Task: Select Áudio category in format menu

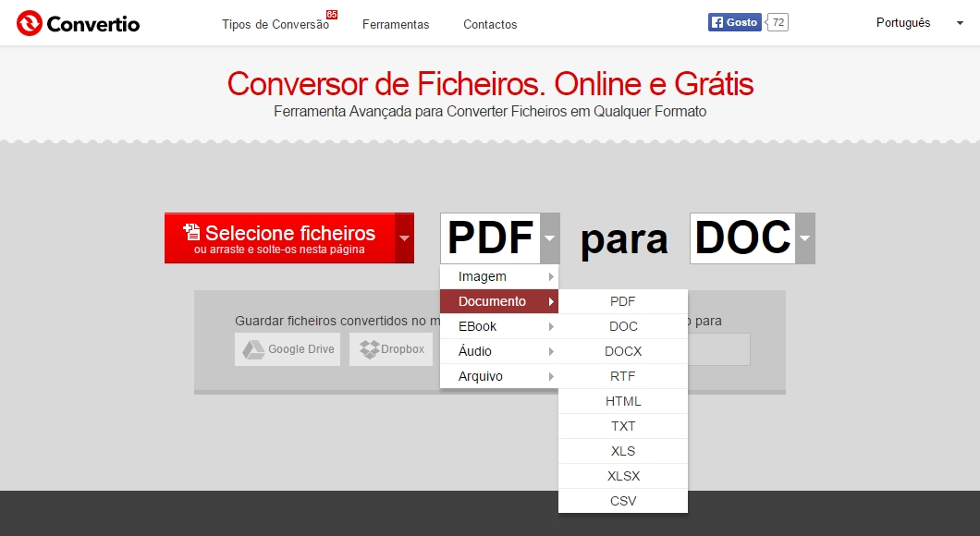Action: pos(498,351)
